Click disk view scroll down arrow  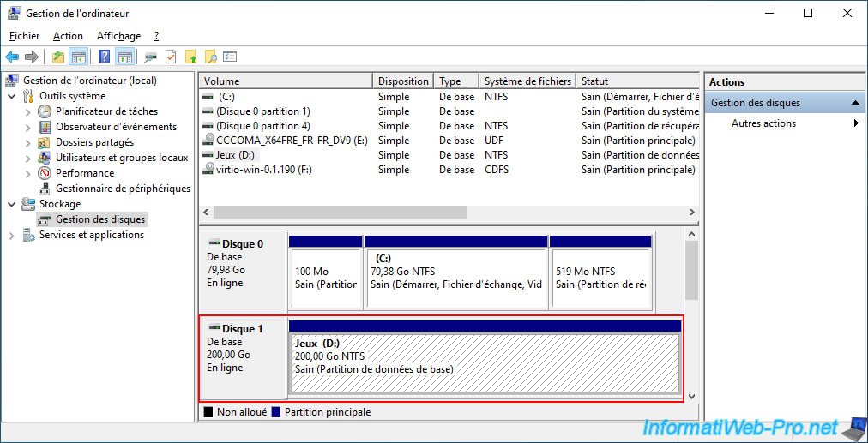tap(692, 397)
